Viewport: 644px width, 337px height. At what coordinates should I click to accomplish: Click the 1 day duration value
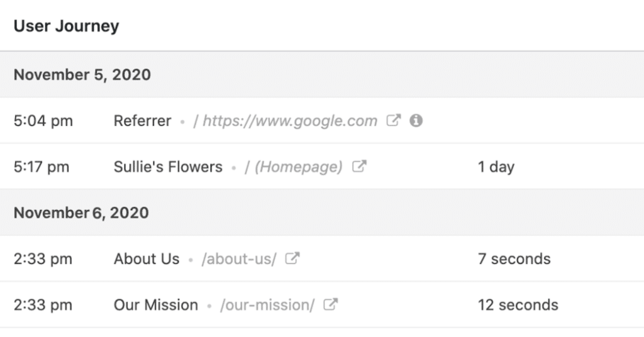[496, 167]
